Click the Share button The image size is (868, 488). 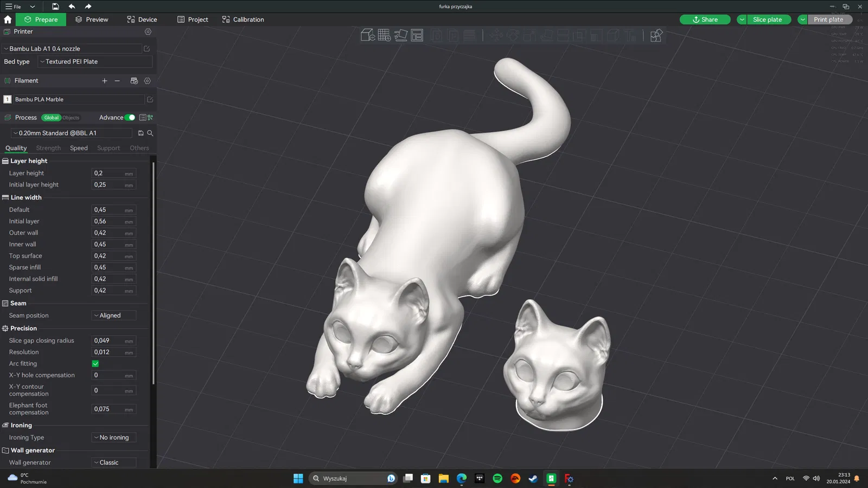click(705, 20)
